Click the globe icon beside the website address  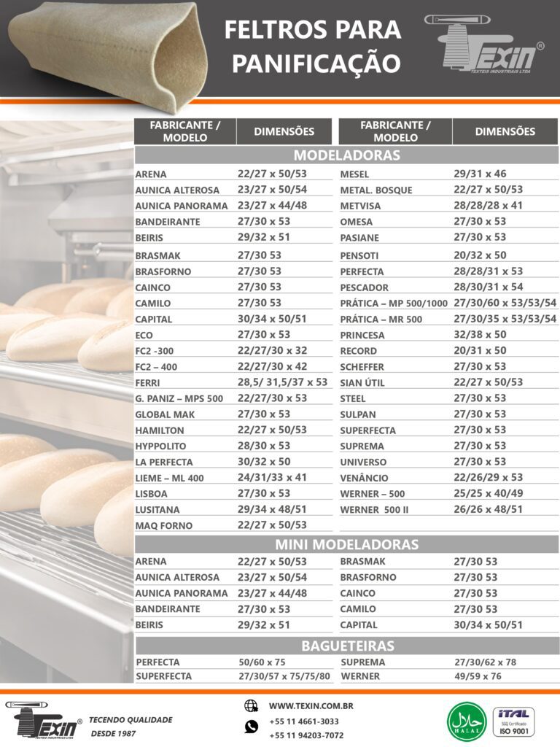coord(252,705)
